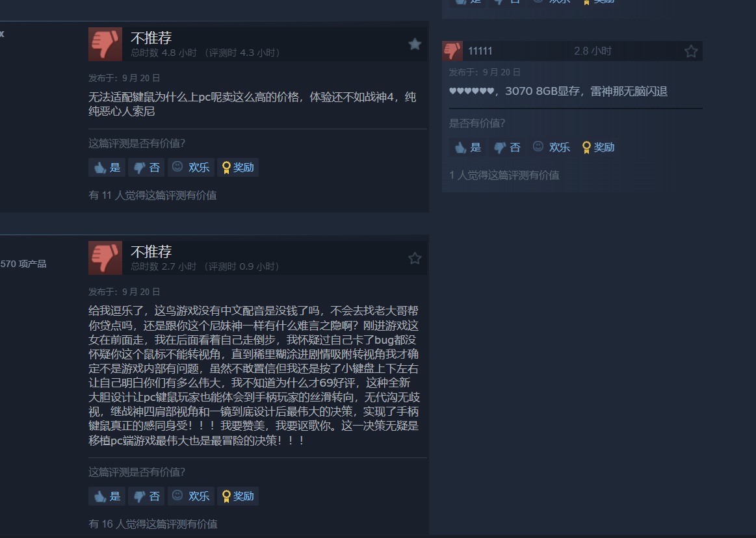The width and height of the screenshot is (756, 538).
Task: Vote 否 on the 战神4 comparison review
Action: click(146, 167)
